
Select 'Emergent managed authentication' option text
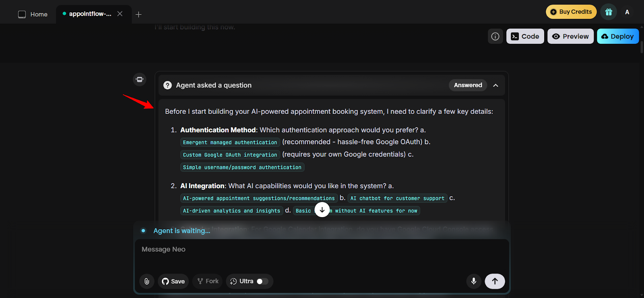click(x=230, y=142)
